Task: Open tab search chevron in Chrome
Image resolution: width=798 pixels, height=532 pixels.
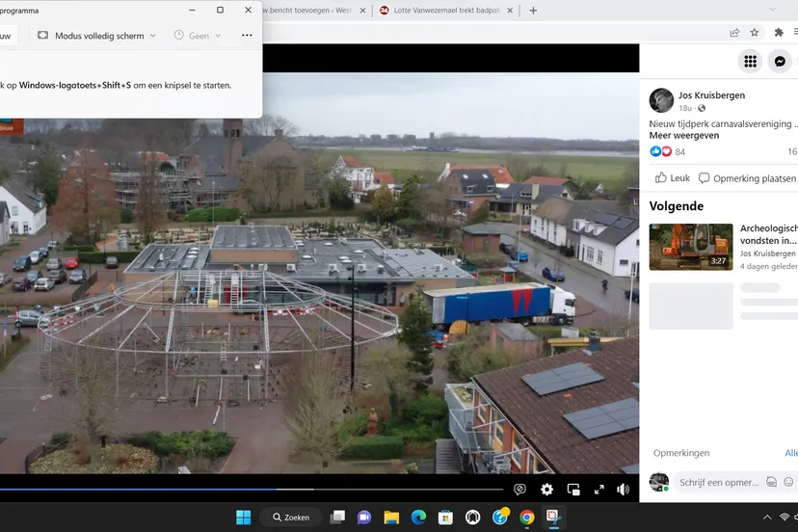Action: pos(772,10)
